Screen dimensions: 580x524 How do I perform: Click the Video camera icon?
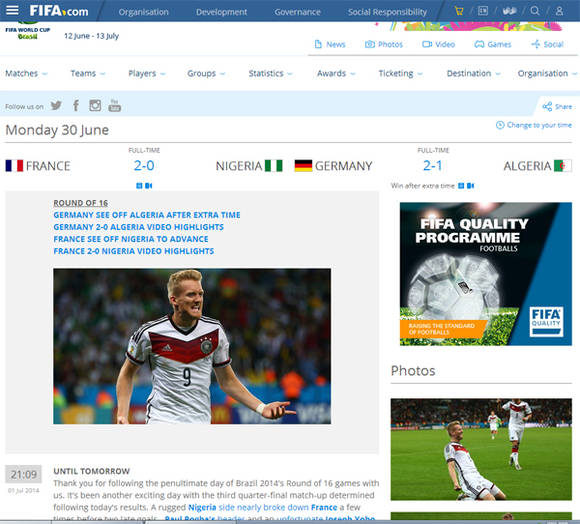[x=427, y=44]
